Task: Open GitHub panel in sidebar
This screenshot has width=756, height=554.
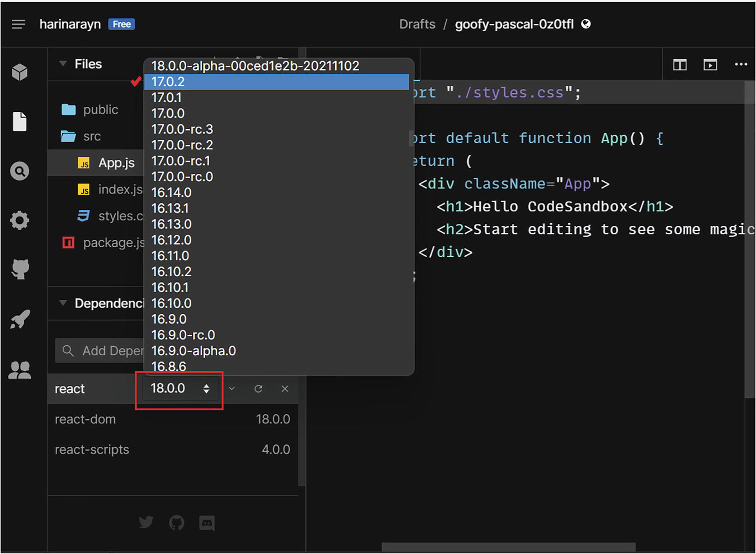Action: (x=20, y=269)
